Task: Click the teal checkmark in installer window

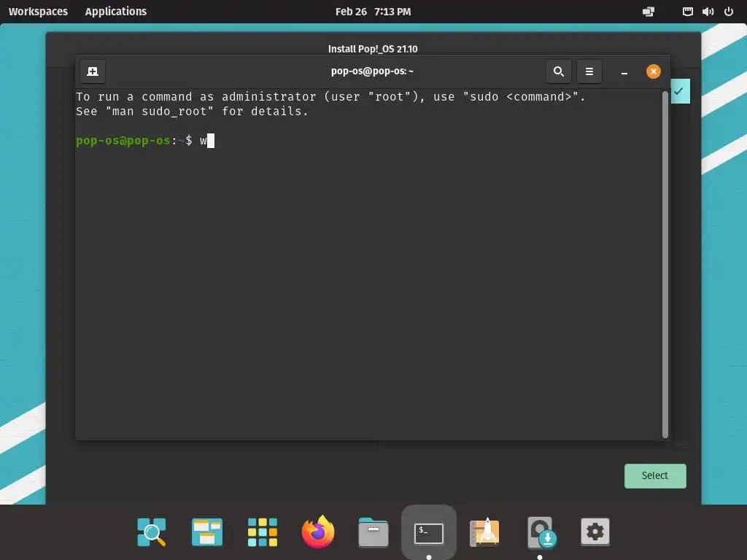Action: 680,91
